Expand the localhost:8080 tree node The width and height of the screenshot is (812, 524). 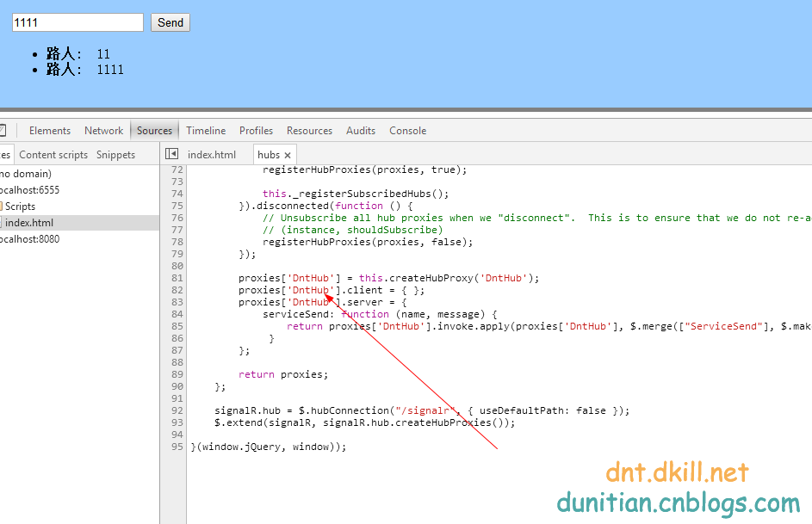(29, 239)
